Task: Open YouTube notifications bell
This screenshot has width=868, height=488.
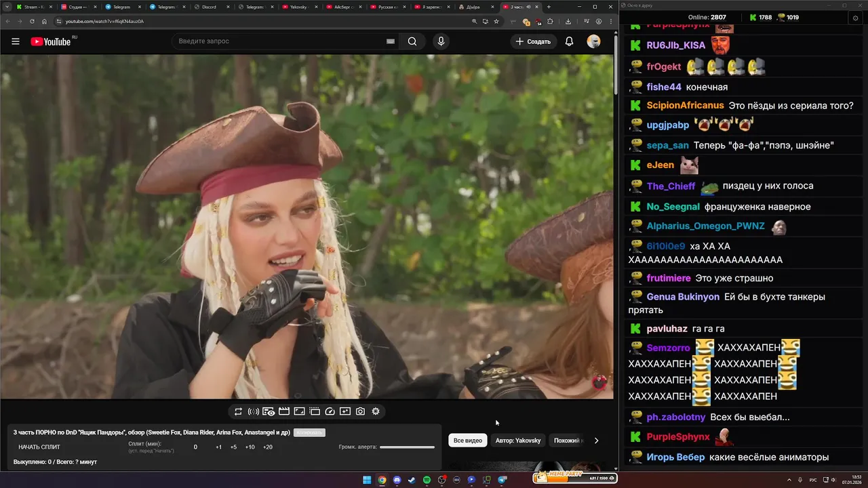Action: click(569, 41)
